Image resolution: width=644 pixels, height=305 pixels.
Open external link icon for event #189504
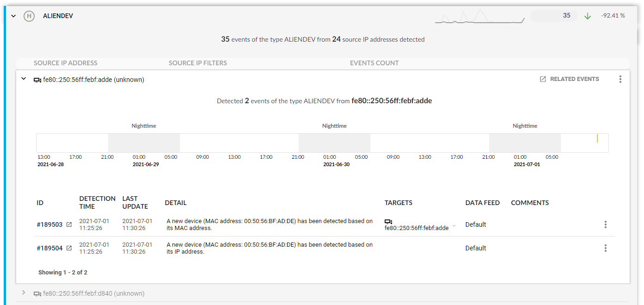point(69,248)
